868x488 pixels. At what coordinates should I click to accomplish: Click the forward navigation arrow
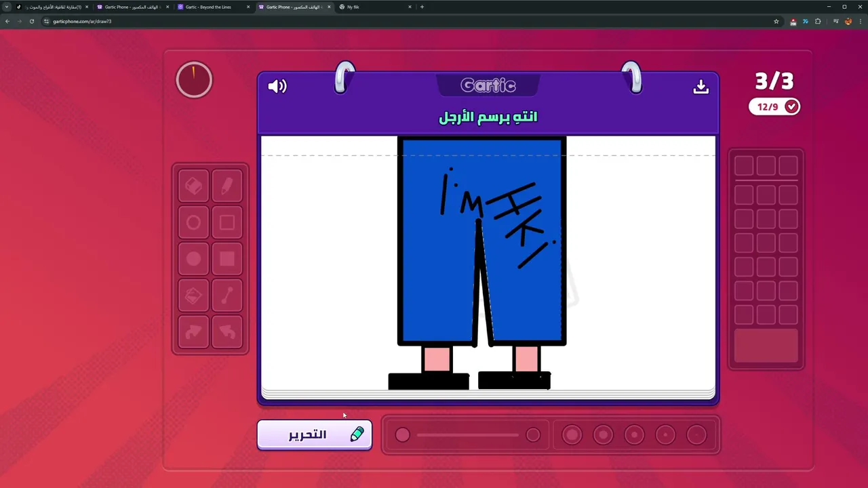coord(19,21)
